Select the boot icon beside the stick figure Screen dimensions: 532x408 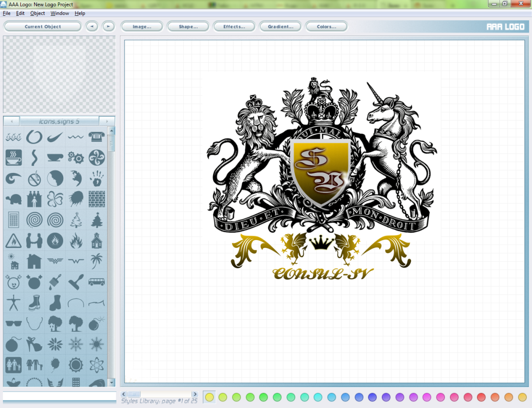tap(34, 303)
